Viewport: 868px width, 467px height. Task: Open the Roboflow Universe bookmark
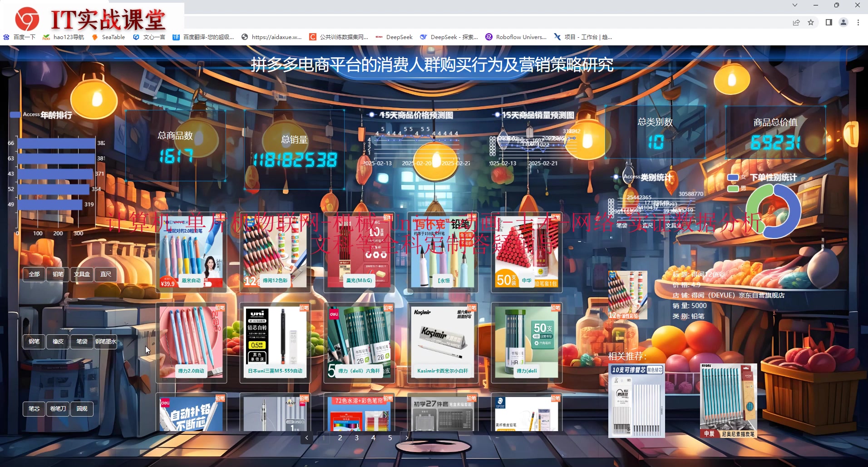[x=516, y=37]
